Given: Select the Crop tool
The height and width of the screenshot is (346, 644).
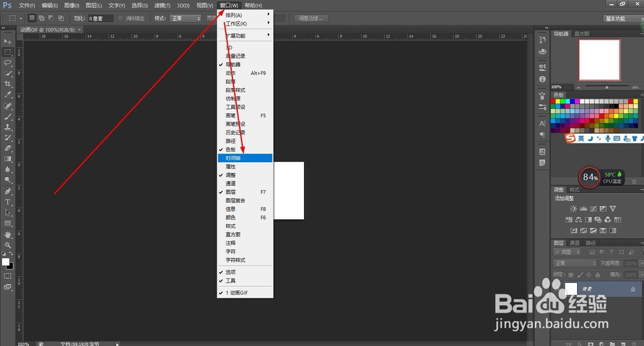Looking at the screenshot, I should (7, 84).
